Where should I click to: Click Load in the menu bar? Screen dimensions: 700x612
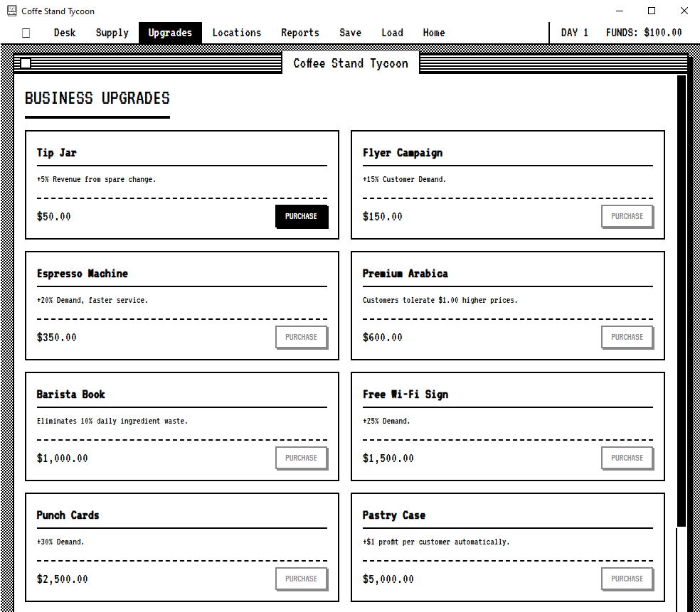point(392,33)
